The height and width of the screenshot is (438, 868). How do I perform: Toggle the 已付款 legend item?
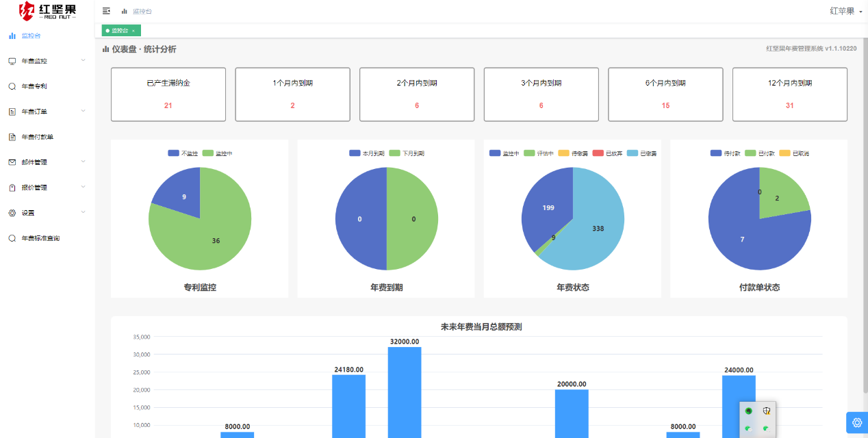[760, 153]
